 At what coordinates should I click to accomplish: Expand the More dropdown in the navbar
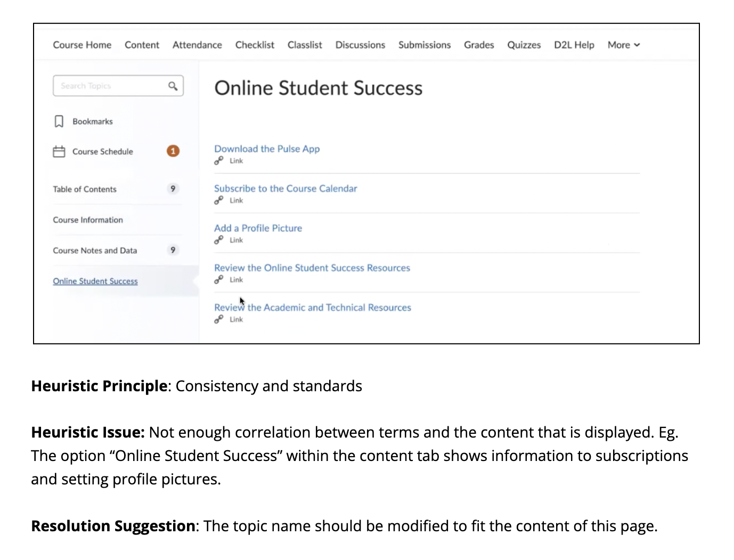point(624,45)
